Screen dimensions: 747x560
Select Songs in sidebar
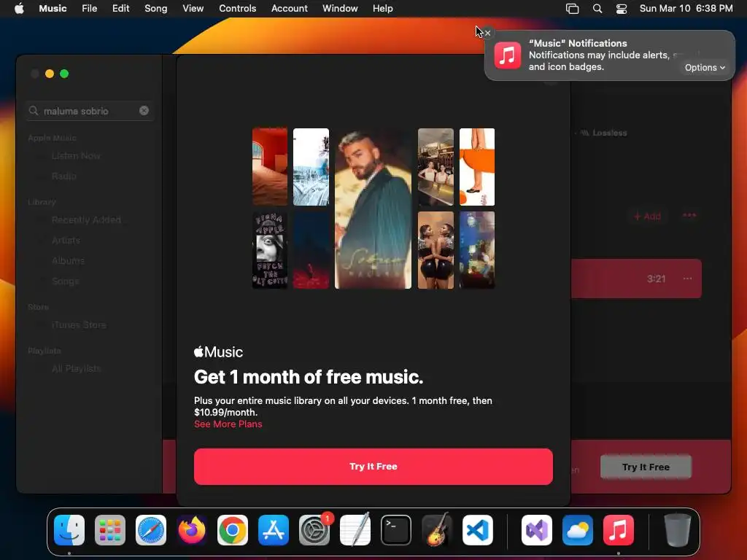click(x=65, y=281)
